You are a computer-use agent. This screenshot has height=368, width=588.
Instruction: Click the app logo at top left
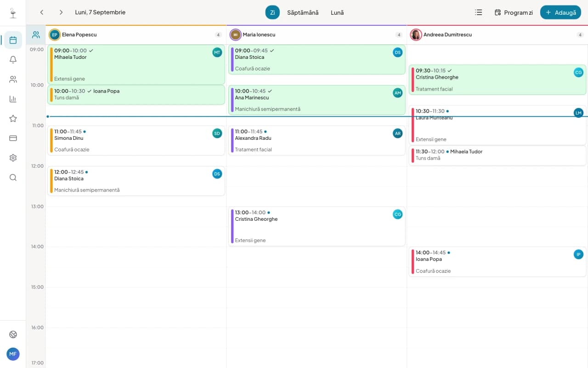(13, 13)
